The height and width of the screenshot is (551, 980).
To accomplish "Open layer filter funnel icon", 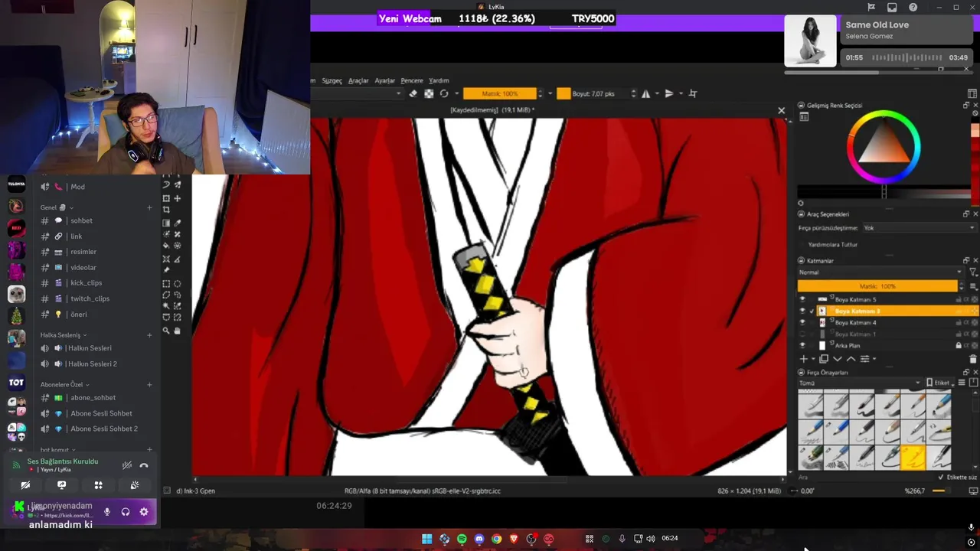I will [973, 272].
